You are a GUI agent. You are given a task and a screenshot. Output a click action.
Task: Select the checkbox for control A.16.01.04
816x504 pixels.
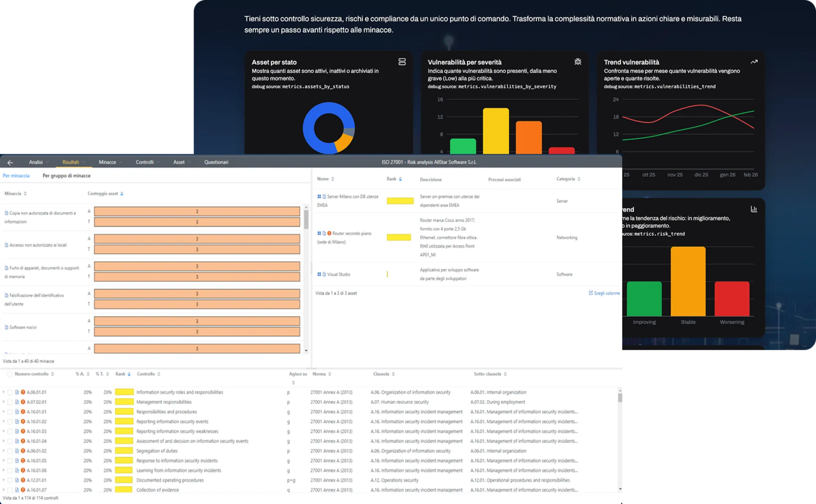(10, 441)
